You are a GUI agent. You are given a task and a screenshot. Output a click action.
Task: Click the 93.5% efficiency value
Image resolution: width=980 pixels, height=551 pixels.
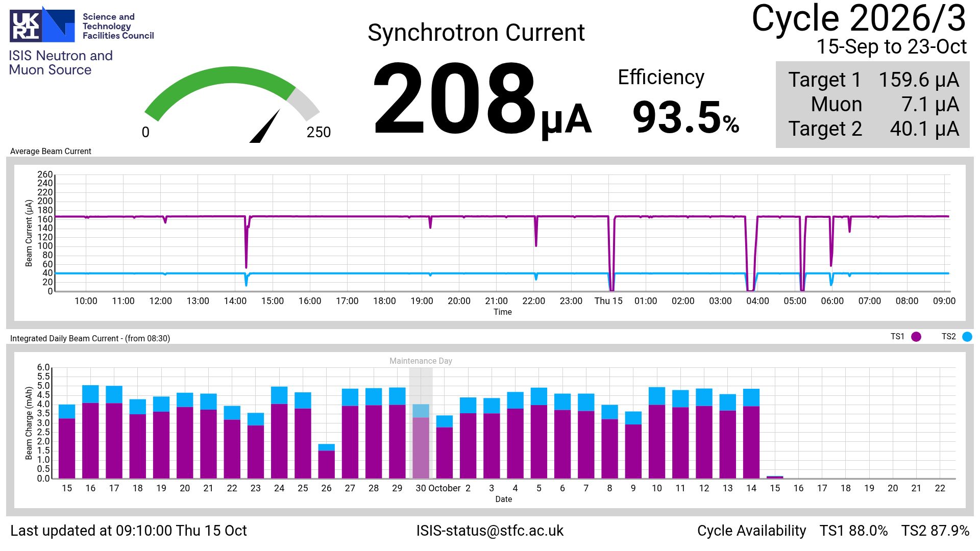point(685,117)
